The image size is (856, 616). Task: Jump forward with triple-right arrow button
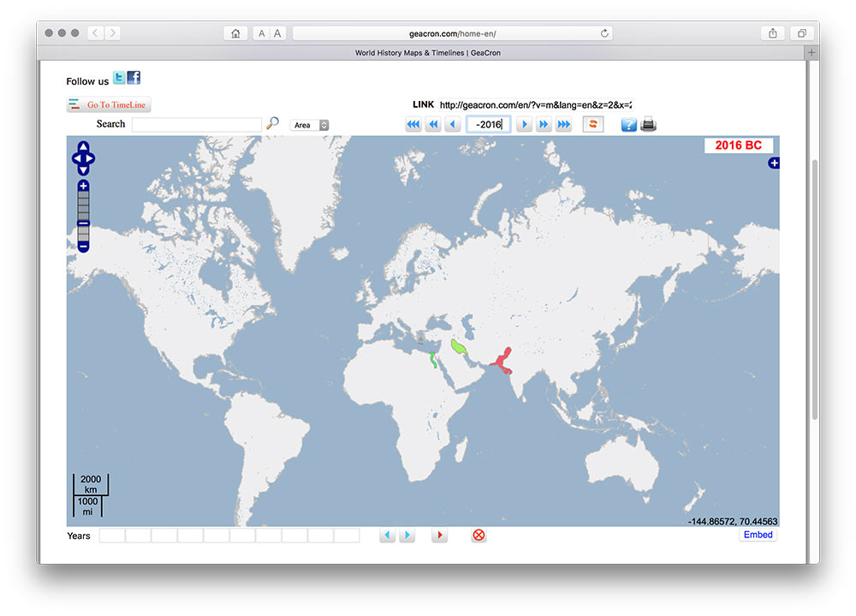563,124
